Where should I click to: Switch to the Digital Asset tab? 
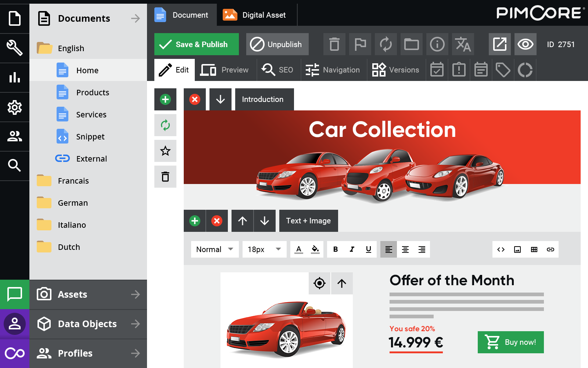(x=256, y=15)
